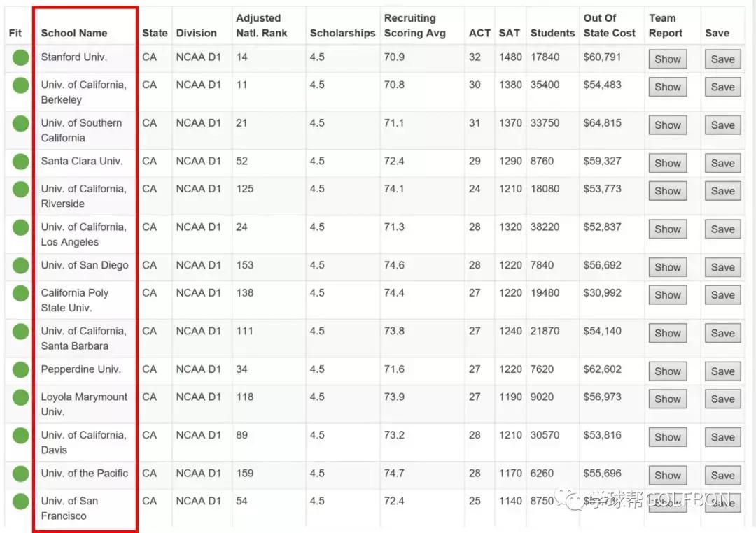Sort table by School Name column header
Viewport: 756px width, 533px height.
pyautogui.click(x=74, y=33)
